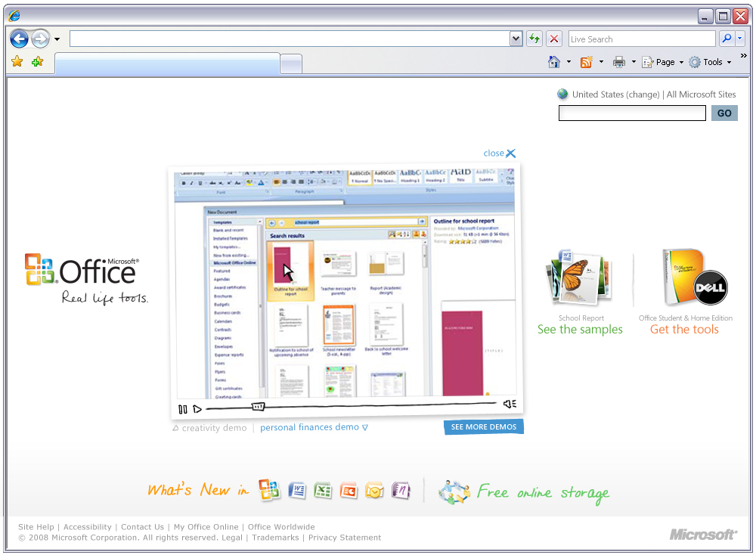Click the Free online storage people icon

tap(454, 492)
